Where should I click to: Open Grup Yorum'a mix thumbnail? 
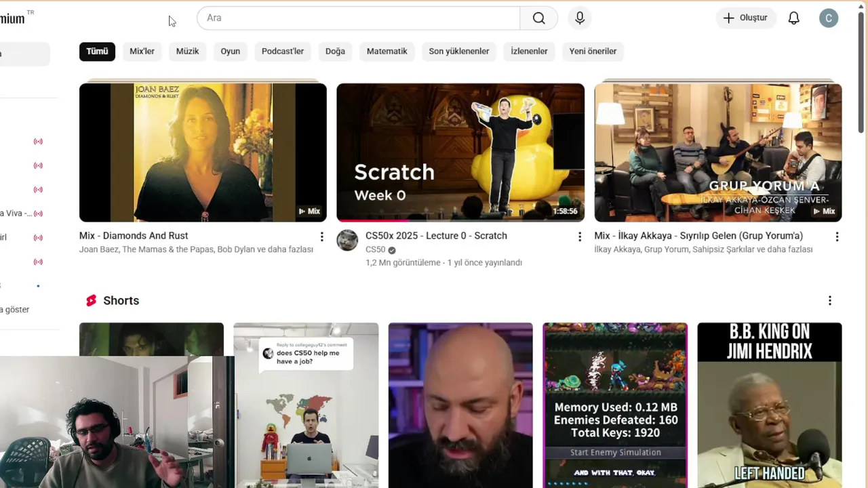click(x=718, y=152)
